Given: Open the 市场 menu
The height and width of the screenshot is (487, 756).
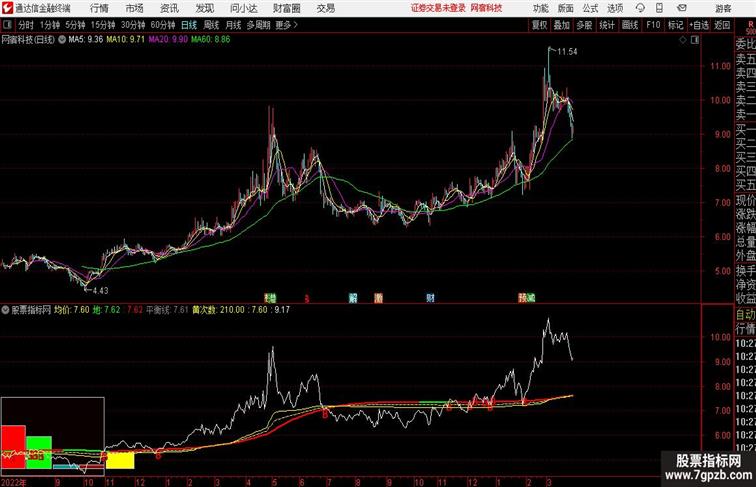Looking at the screenshot, I should (135, 8).
